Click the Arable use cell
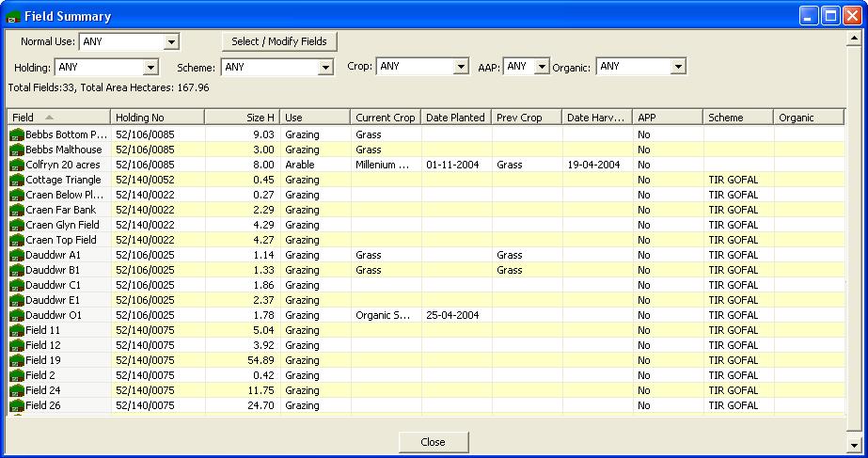The image size is (868, 458). [316, 165]
